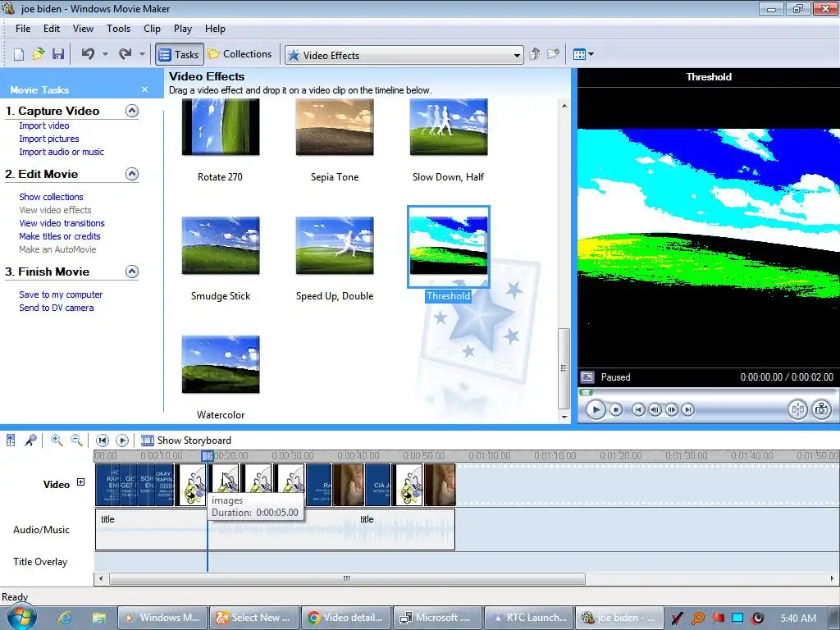This screenshot has height=630, width=840.
Task: Step to the previous frame
Action: tap(655, 410)
